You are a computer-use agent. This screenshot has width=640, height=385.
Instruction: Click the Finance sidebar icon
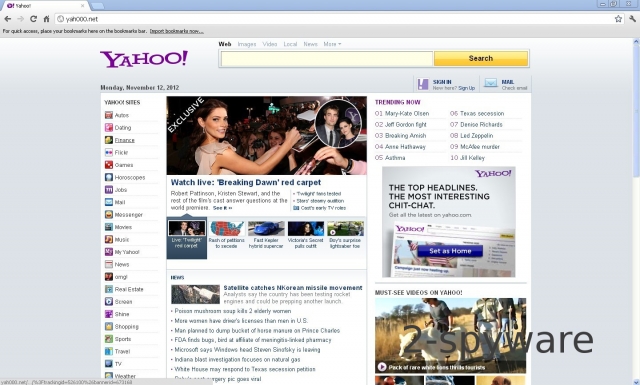109,140
